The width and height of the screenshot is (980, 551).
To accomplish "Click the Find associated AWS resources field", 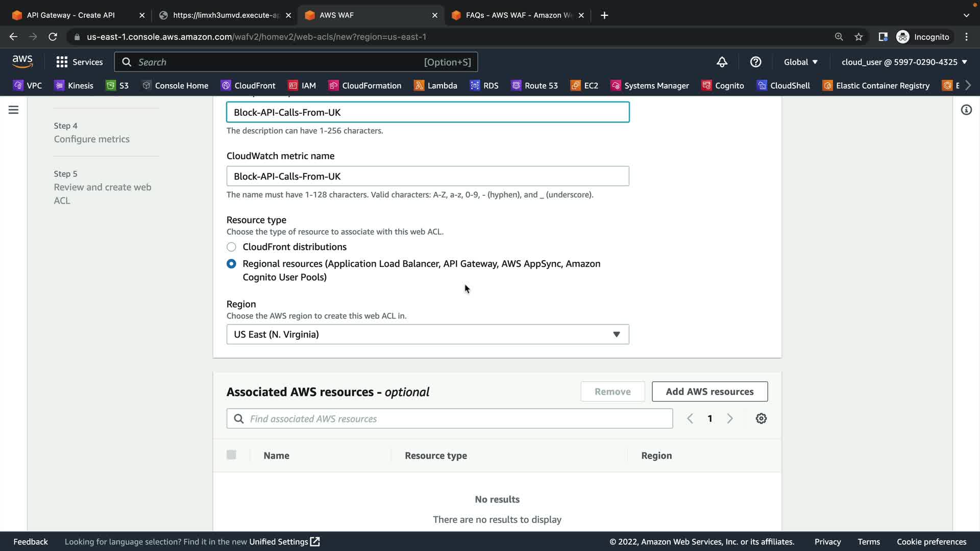I will pyautogui.click(x=449, y=418).
